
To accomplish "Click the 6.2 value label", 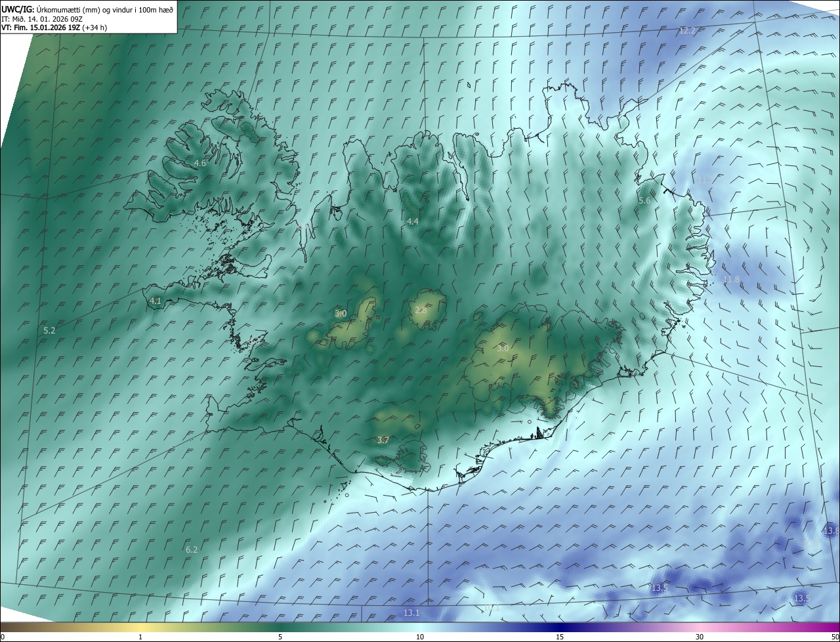I will (x=192, y=549).
